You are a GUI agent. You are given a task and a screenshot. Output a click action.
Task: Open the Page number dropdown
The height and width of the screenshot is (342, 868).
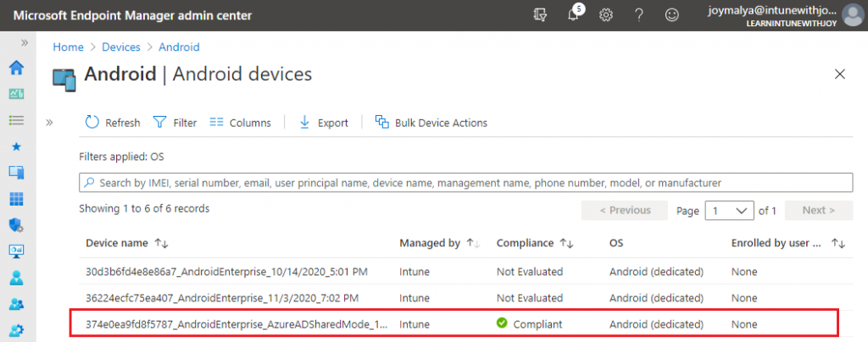coord(730,211)
